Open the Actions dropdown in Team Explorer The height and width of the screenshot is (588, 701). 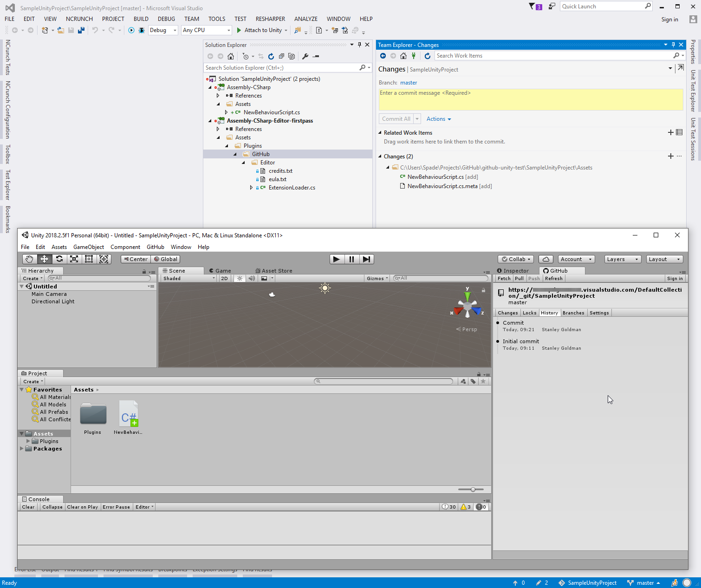click(x=439, y=119)
